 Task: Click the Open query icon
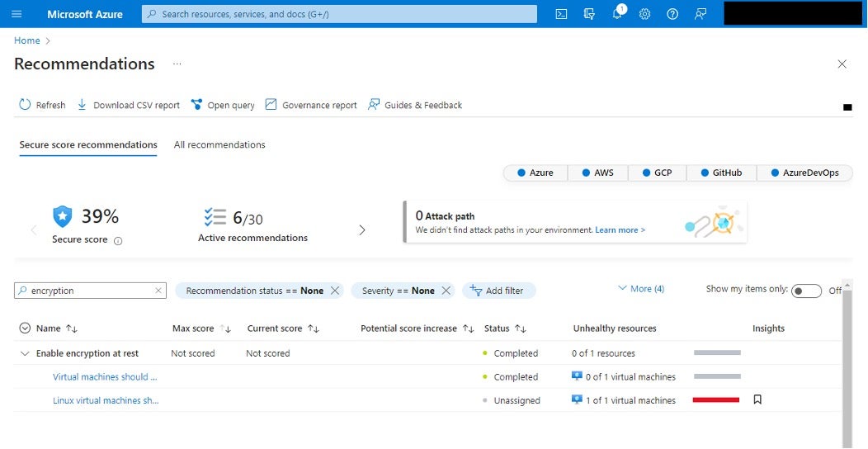pyautogui.click(x=196, y=105)
